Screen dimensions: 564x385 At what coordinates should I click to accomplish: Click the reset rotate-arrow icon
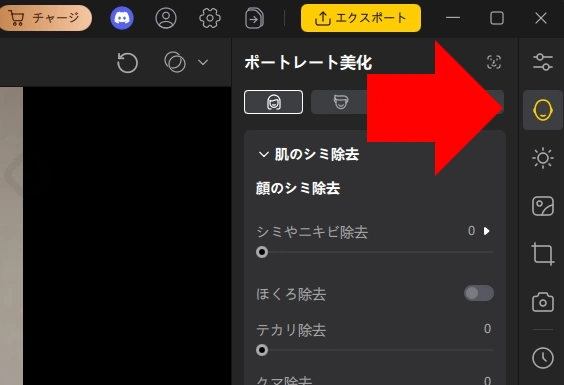click(127, 63)
